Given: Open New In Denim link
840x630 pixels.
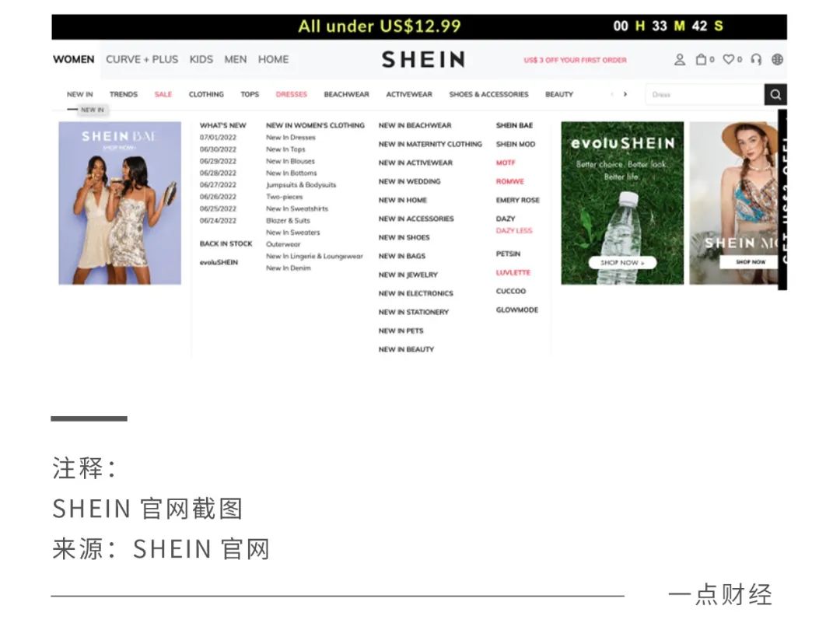Looking at the screenshot, I should click(x=289, y=268).
